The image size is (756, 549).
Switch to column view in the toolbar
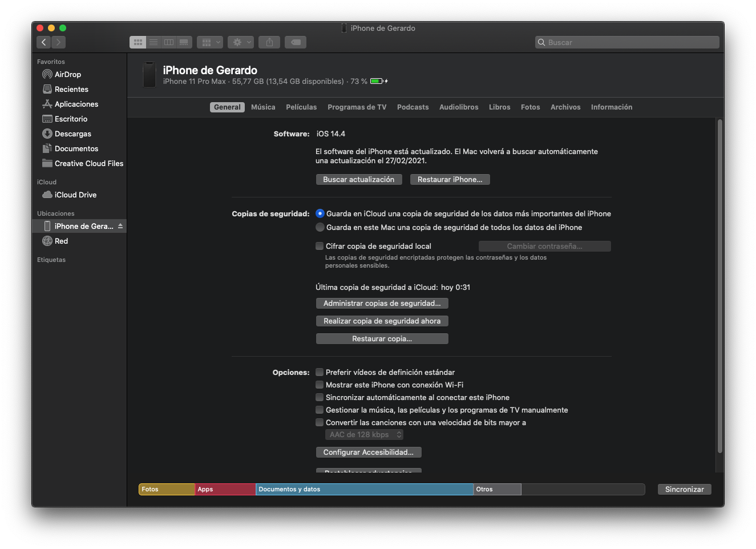pyautogui.click(x=168, y=42)
